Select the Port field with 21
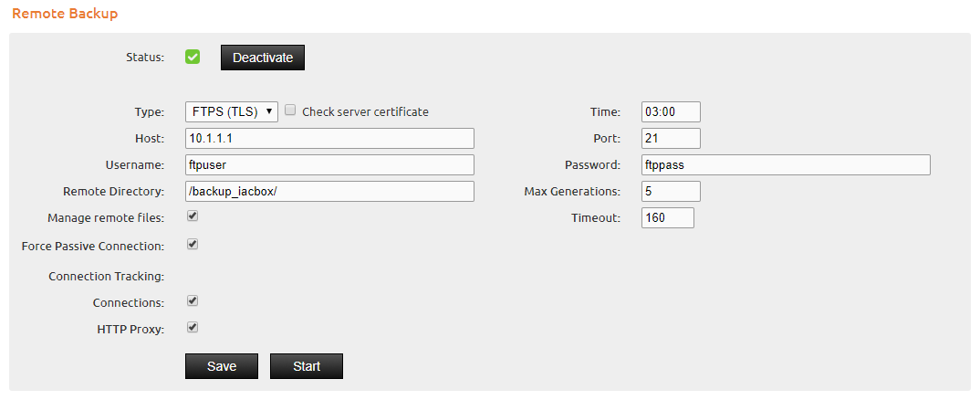980x400 pixels. pyautogui.click(x=671, y=138)
